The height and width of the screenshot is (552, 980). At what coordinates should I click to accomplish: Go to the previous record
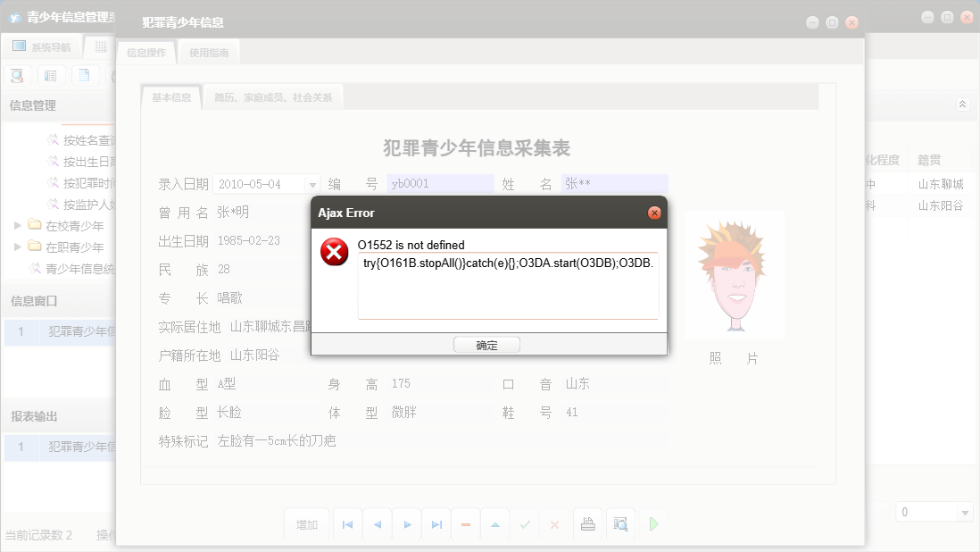tap(377, 523)
